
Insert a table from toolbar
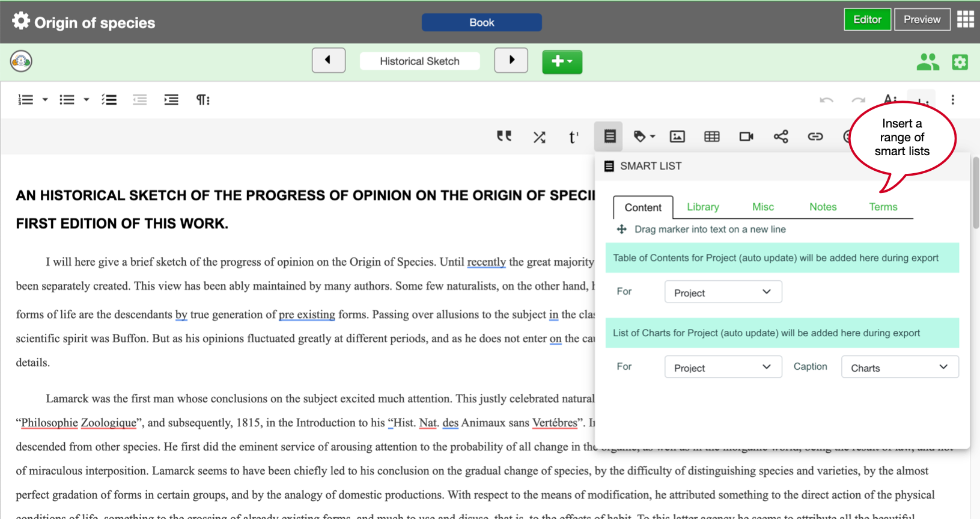click(x=711, y=137)
